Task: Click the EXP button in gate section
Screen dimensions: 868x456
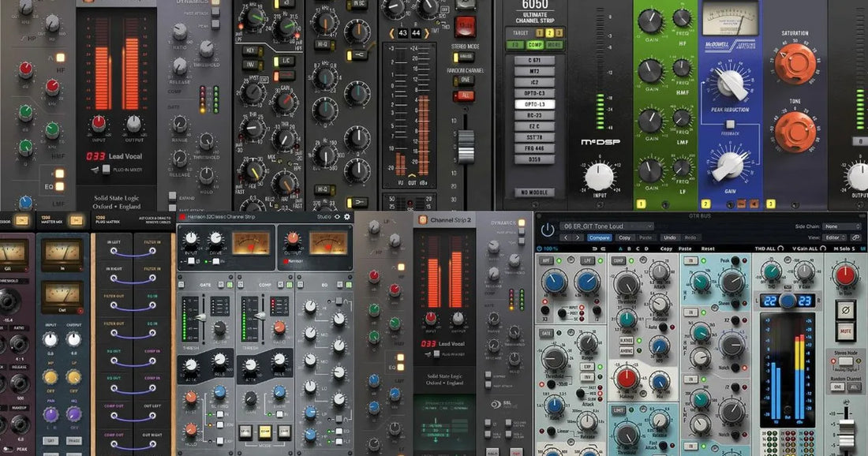Action: 587,367
